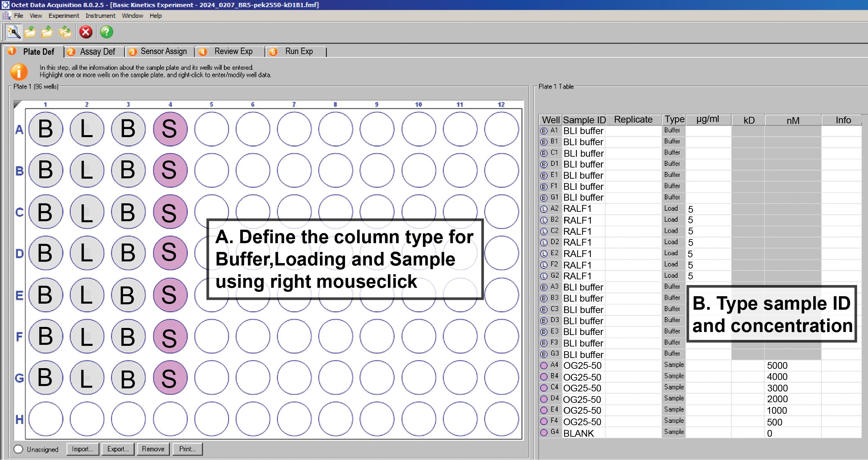Click the nM cell showing 500
Viewport: 868px width, 460px height.
[x=793, y=422]
